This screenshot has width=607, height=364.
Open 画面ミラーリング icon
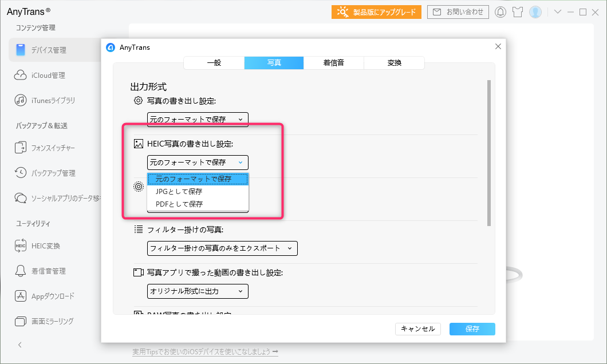click(x=20, y=321)
